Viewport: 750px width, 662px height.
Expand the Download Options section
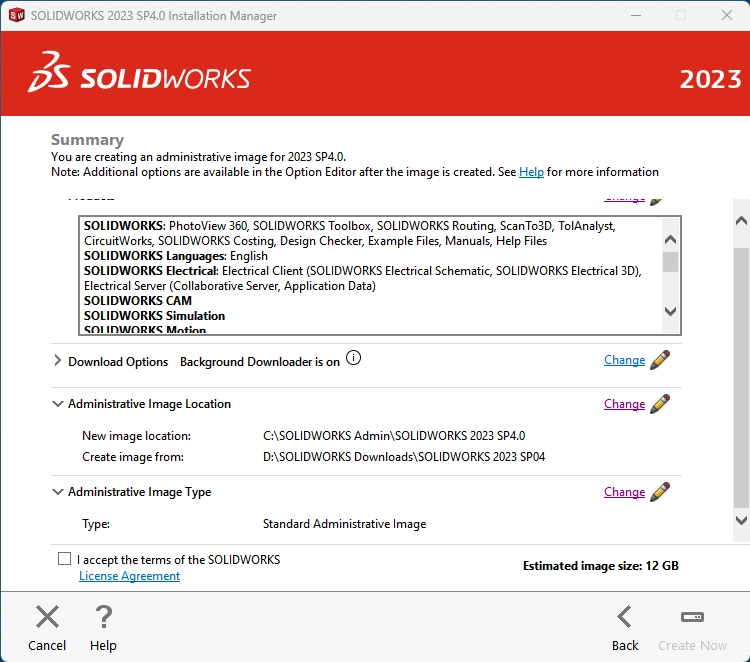pos(57,361)
